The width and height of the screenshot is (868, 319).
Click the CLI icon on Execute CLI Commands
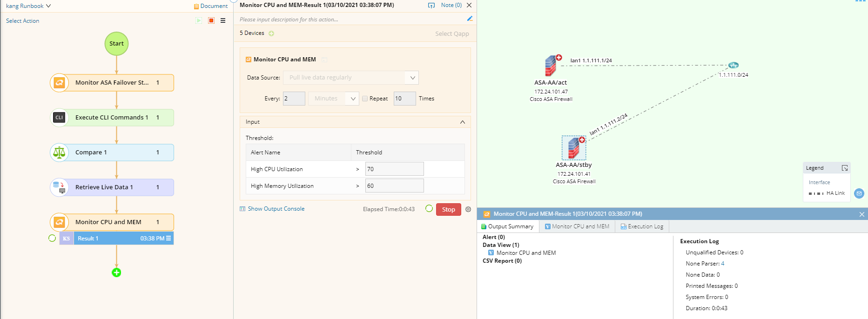tap(59, 118)
